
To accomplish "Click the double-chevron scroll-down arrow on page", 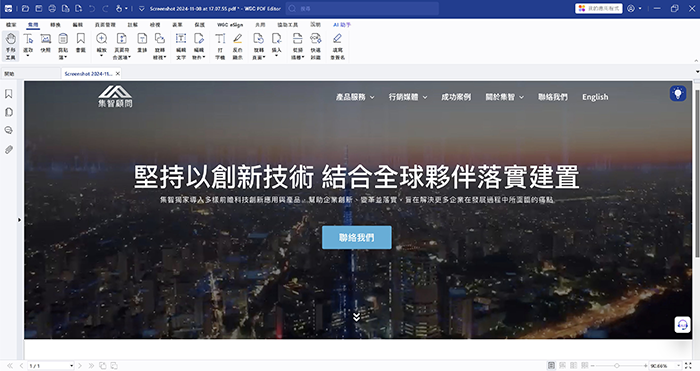I will coord(356,317).
